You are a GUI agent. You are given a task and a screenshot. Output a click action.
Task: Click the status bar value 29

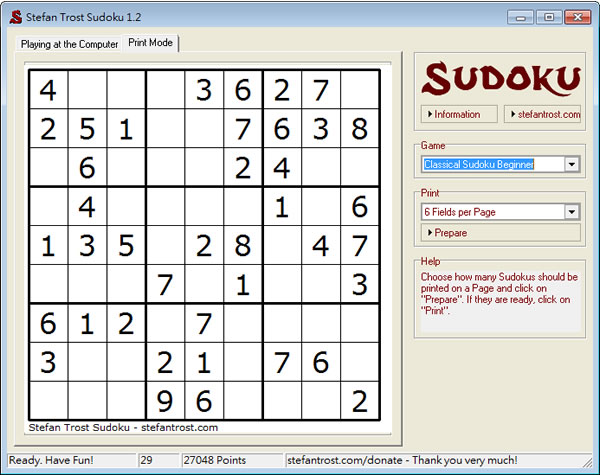click(x=146, y=460)
